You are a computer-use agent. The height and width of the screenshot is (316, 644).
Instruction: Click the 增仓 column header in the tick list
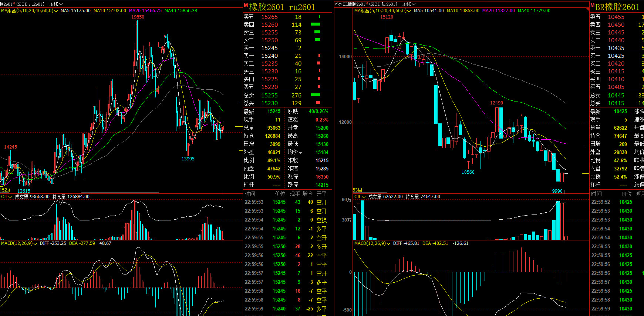pyautogui.click(x=307, y=194)
